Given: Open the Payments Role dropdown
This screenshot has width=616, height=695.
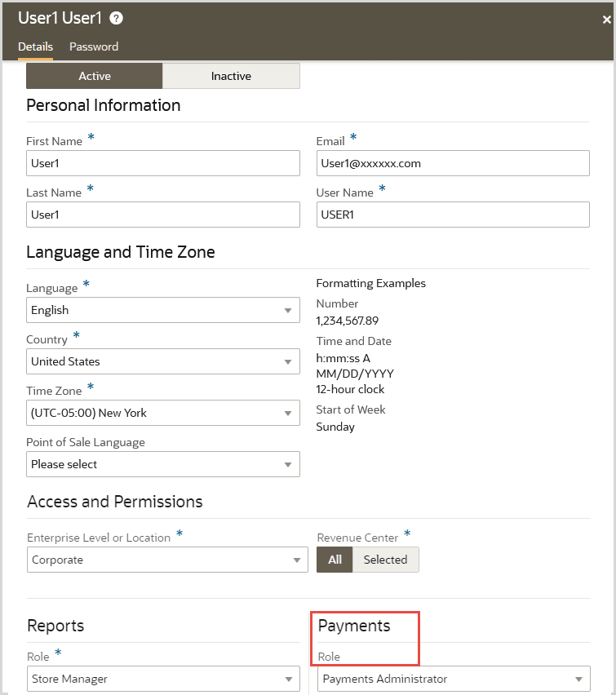Looking at the screenshot, I should pos(454,679).
